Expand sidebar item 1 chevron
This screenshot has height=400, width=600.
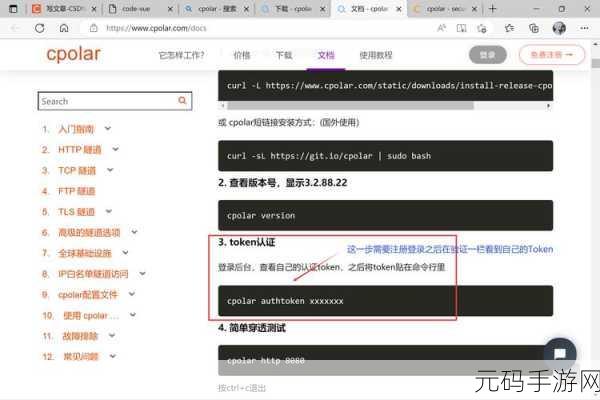(x=108, y=128)
